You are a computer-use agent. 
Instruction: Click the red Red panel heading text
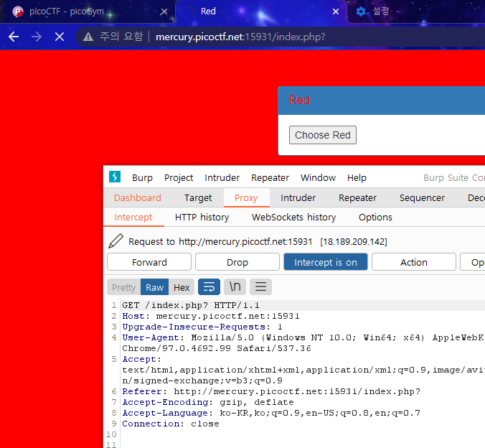[x=299, y=100]
